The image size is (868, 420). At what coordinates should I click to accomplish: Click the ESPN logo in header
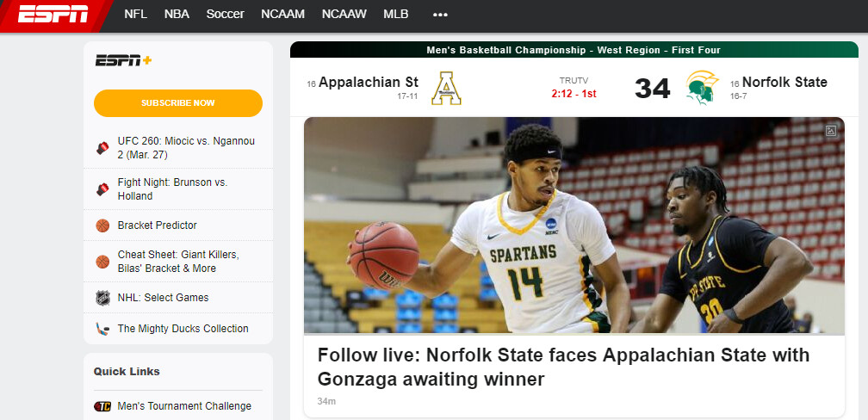click(x=53, y=14)
